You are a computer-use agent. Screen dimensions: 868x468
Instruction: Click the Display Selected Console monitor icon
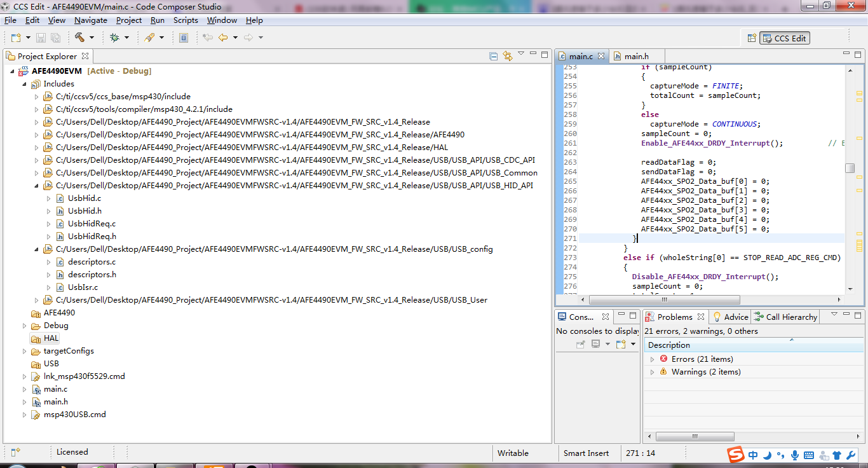[x=596, y=344]
